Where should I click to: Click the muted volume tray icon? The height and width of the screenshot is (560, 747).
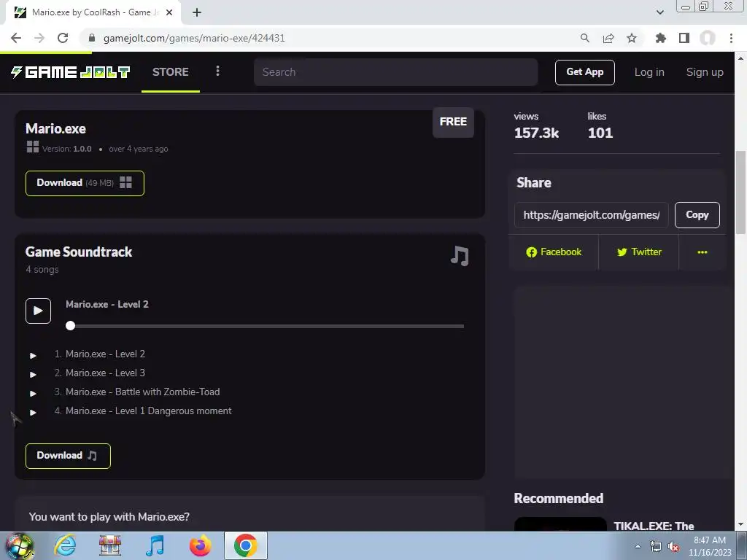tap(673, 547)
